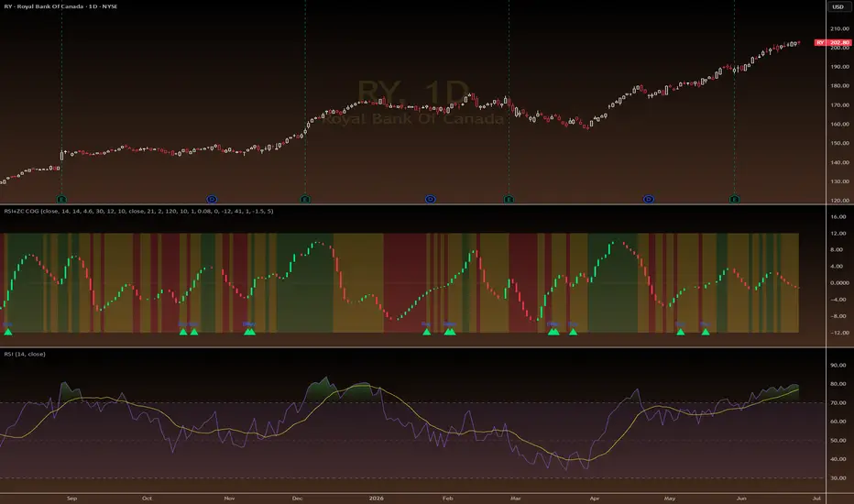
Task: Click 60.00 on the RSI scale
Action: coord(838,422)
